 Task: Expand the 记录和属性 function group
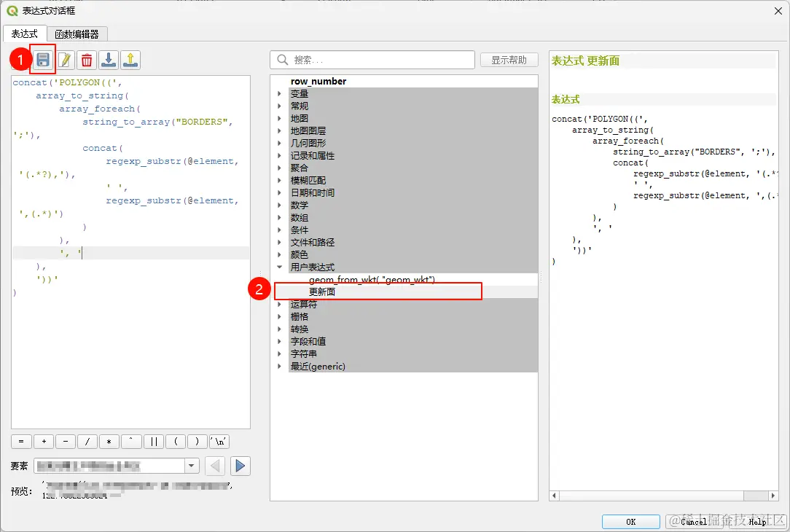280,156
